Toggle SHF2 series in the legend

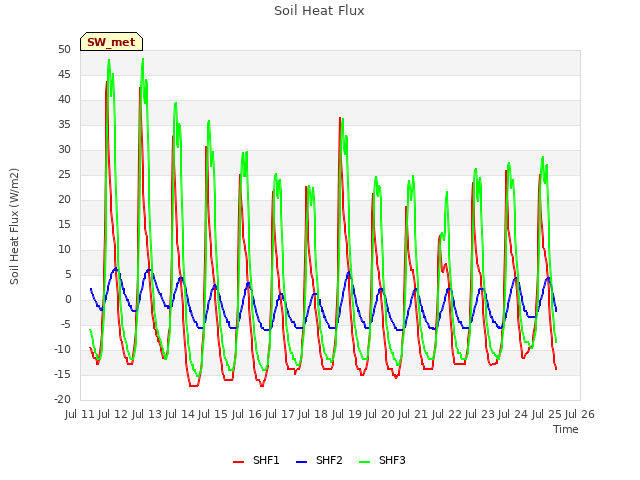(319, 460)
